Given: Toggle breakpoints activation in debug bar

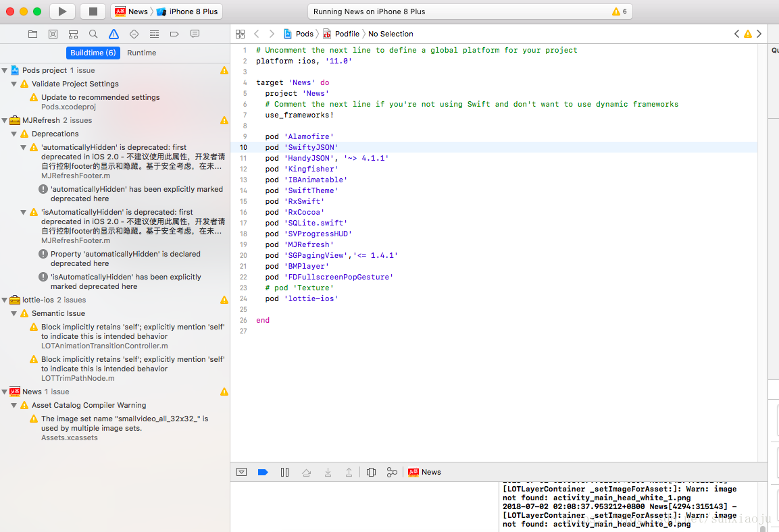Looking at the screenshot, I should [x=263, y=472].
